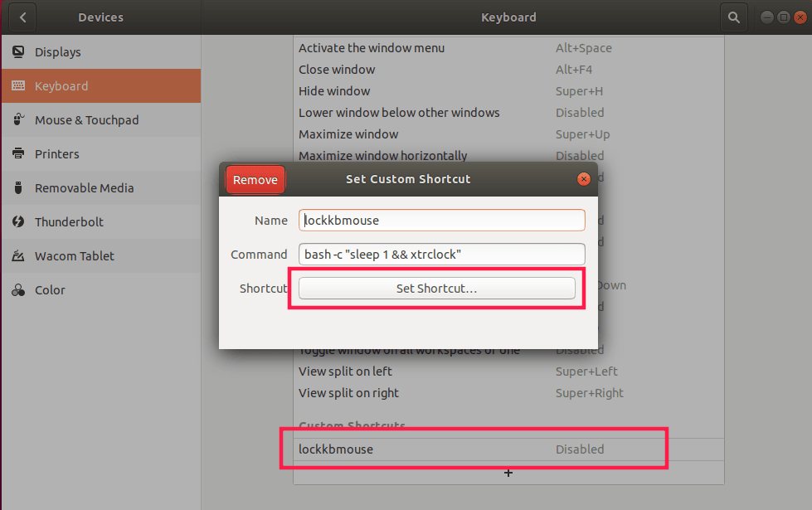Select the Displays monitor icon in sidebar
Screen dimensions: 812x510
[18, 52]
